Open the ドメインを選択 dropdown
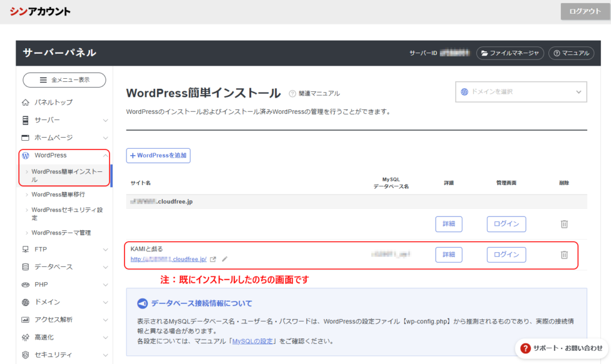Image resolution: width=611 pixels, height=364 pixels. [x=521, y=92]
